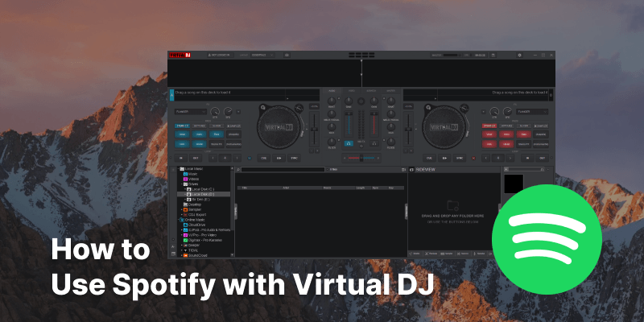Click the search magnifier icon in the browser

[x=238, y=170]
